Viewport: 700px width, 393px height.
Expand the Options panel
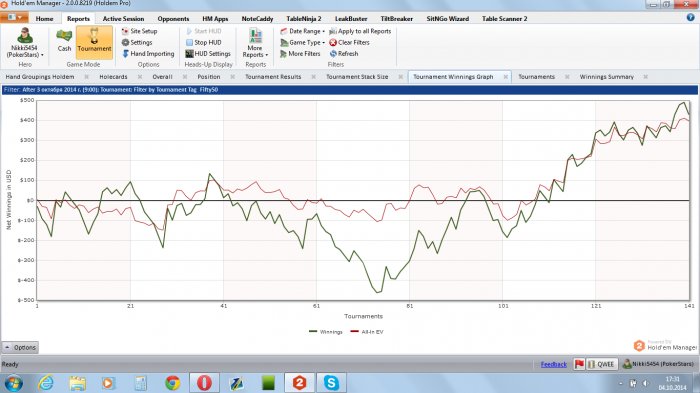coord(21,347)
